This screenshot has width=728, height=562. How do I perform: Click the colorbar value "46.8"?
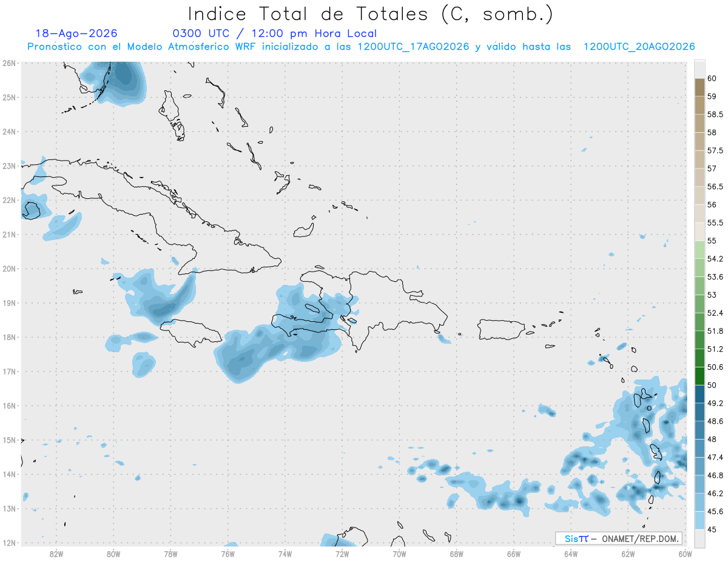(x=715, y=475)
